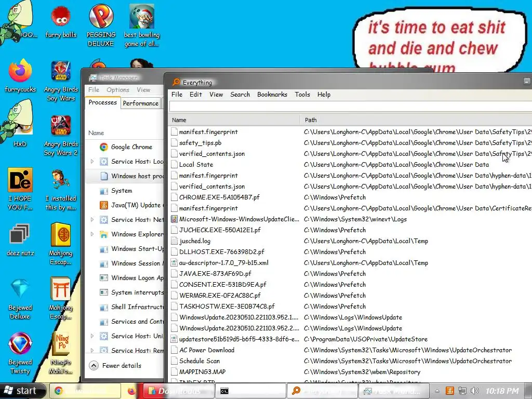Launch NingPo MahJo... desktop icon
The height and width of the screenshot is (399, 532).
pyautogui.click(x=61, y=353)
